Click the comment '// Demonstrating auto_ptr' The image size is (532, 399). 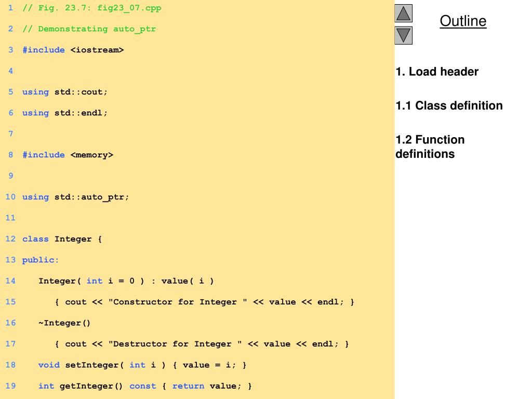[x=89, y=29]
